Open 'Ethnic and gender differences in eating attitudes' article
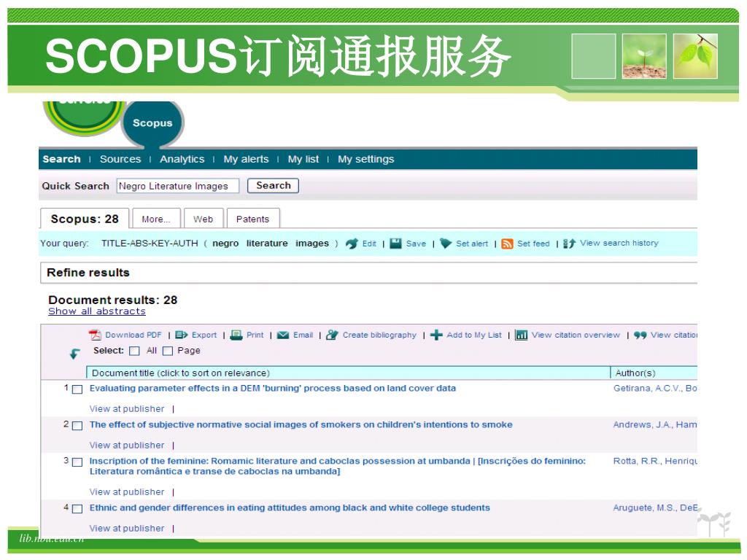 click(290, 507)
